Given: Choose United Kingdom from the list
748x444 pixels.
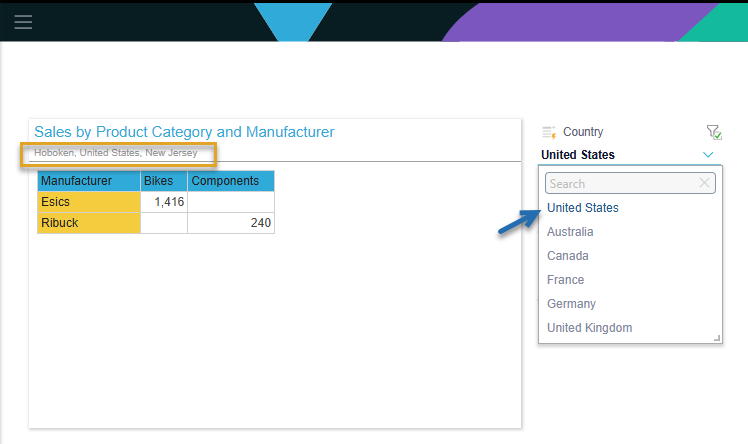Looking at the screenshot, I should click(590, 328).
